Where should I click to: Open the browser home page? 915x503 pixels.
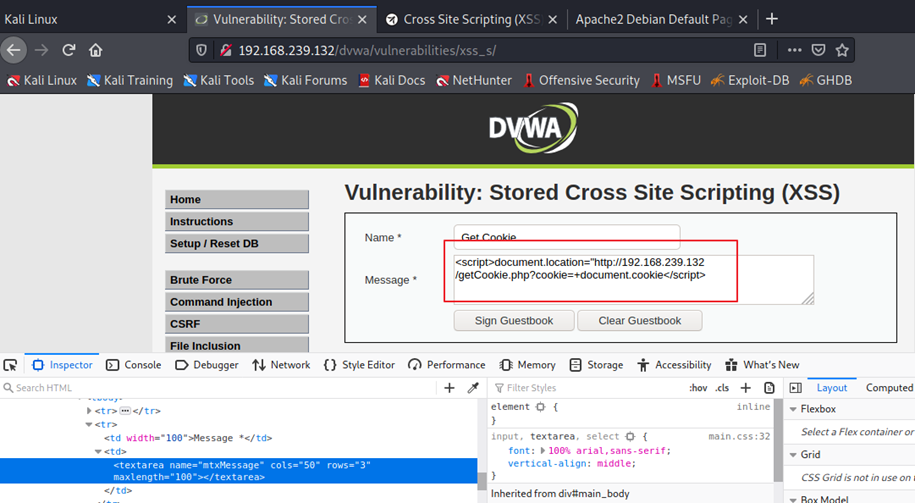click(96, 50)
